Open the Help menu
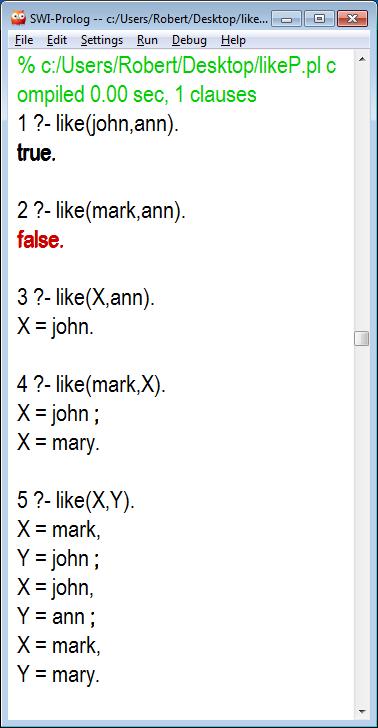 tap(233, 40)
